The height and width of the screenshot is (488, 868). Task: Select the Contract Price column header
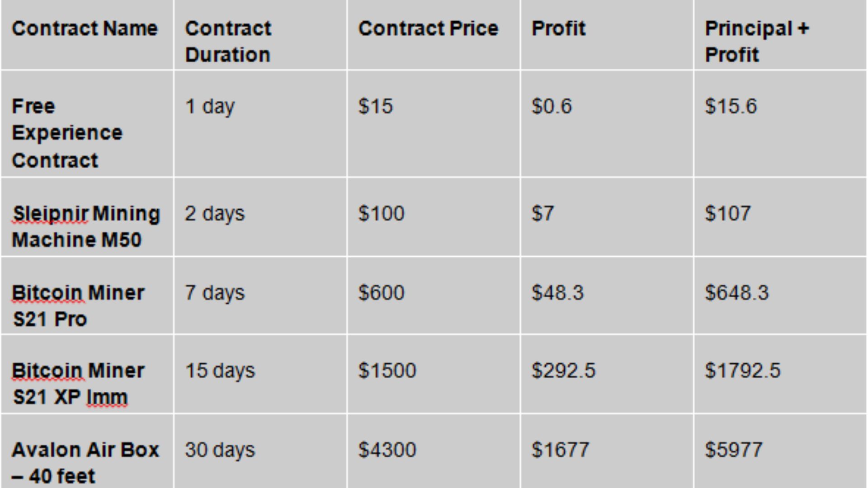[428, 29]
